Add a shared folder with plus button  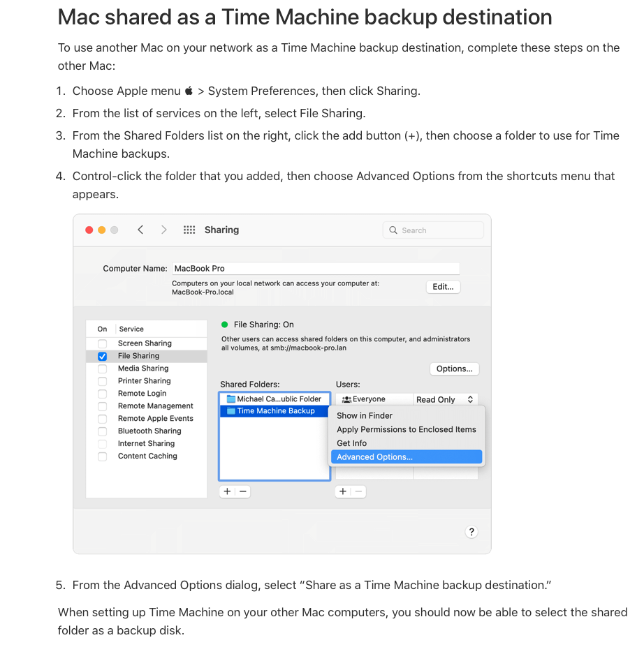(x=227, y=491)
